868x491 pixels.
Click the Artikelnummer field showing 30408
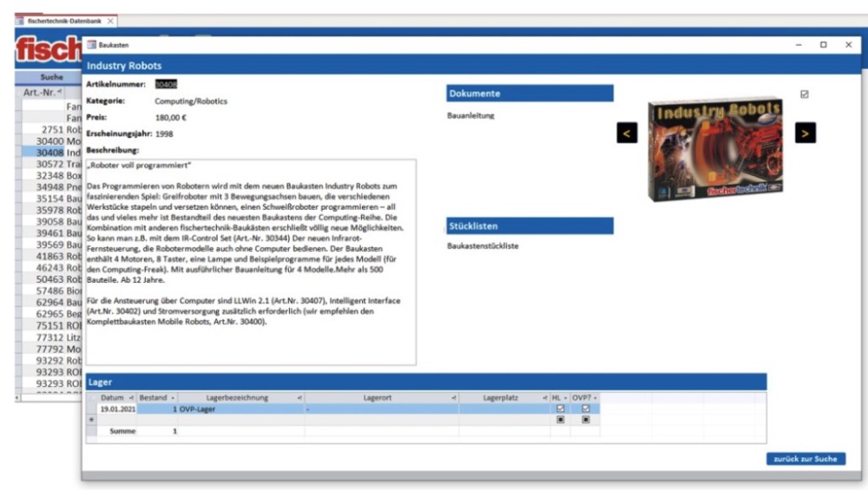pyautogui.click(x=166, y=84)
